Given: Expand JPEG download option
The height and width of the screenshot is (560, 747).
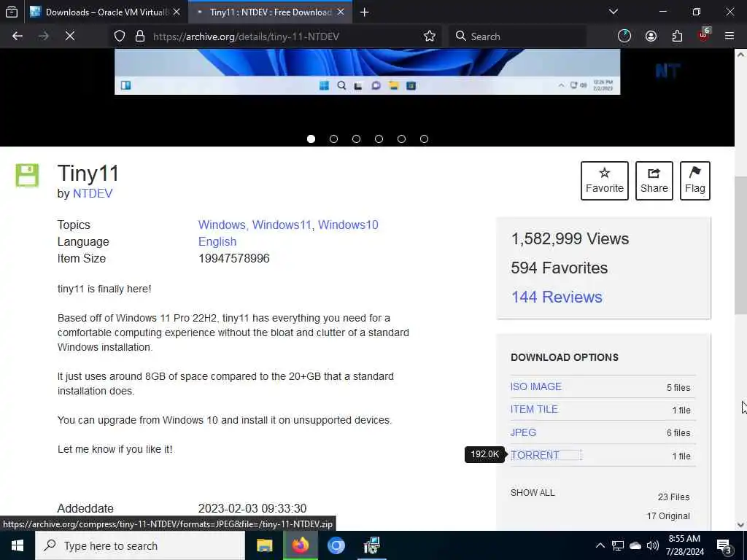Looking at the screenshot, I should click(x=523, y=432).
